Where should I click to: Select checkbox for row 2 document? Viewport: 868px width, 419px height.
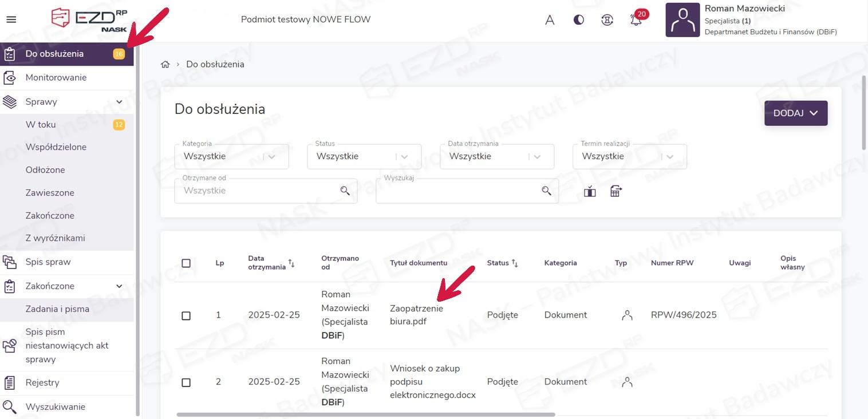(x=186, y=382)
